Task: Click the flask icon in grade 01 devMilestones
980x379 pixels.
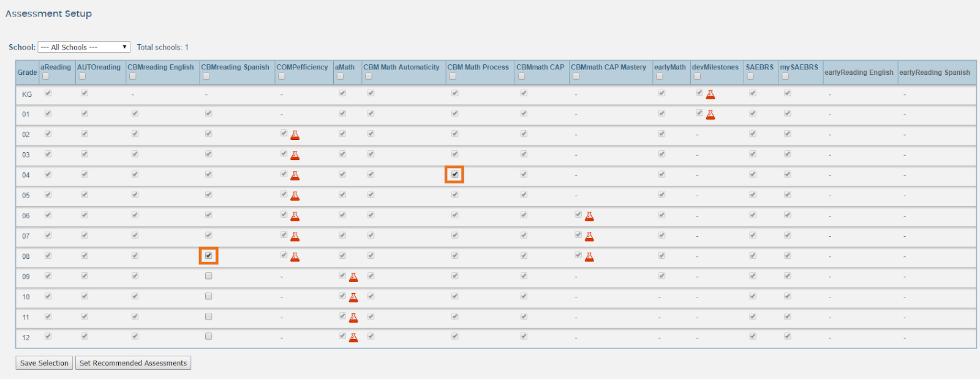Action: [710, 115]
